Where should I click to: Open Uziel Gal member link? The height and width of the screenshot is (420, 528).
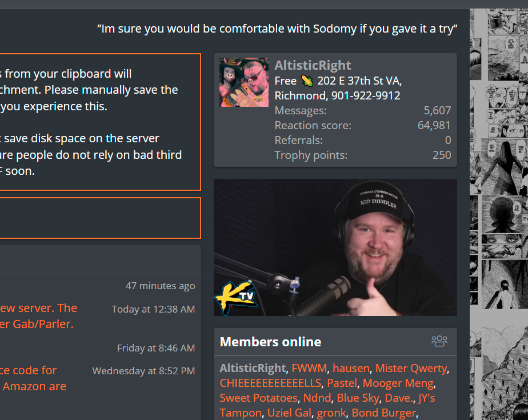pos(289,413)
